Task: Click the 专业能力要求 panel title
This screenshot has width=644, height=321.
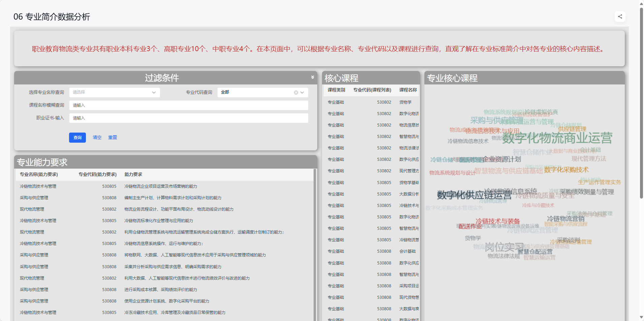Action: [x=42, y=163]
